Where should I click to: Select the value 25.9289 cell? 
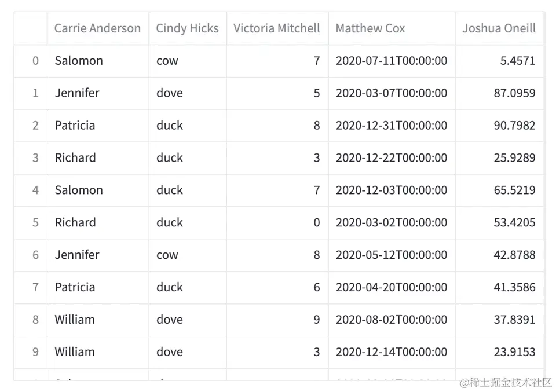(x=514, y=158)
